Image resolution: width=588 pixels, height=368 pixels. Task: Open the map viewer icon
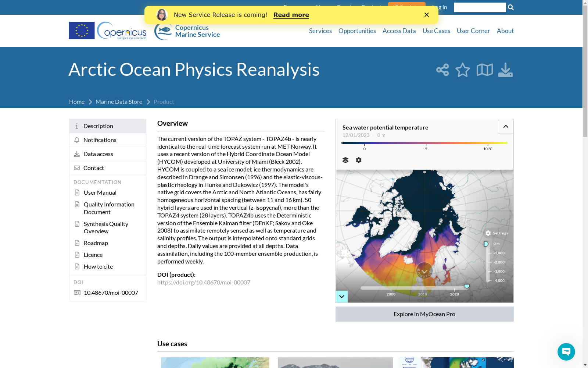(485, 70)
